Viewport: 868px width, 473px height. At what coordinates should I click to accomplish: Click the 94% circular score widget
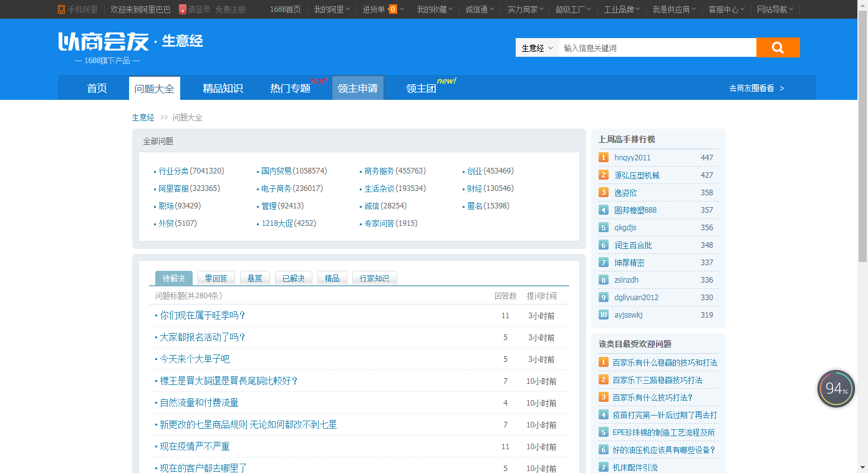[836, 388]
